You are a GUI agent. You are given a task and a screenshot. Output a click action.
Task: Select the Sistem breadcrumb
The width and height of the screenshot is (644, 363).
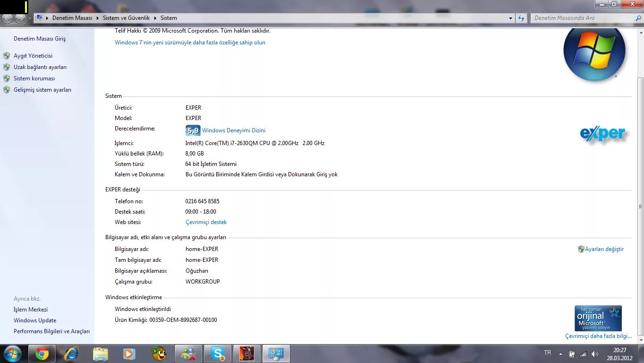[169, 18]
